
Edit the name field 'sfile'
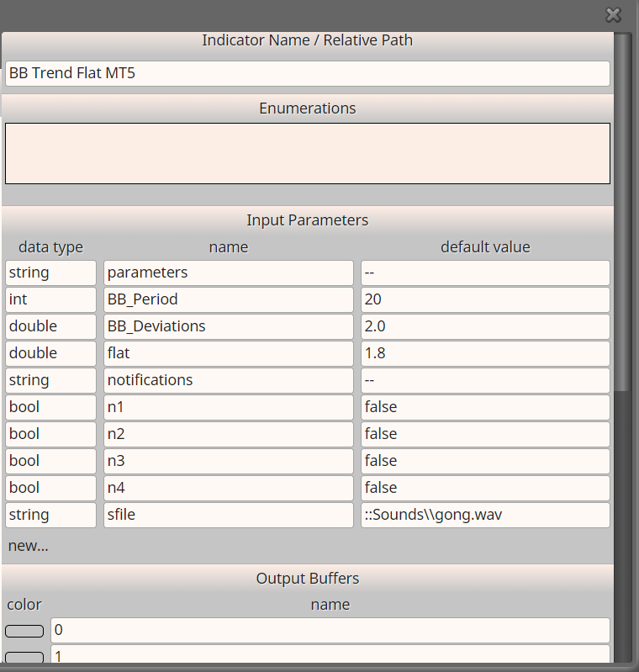(x=229, y=516)
